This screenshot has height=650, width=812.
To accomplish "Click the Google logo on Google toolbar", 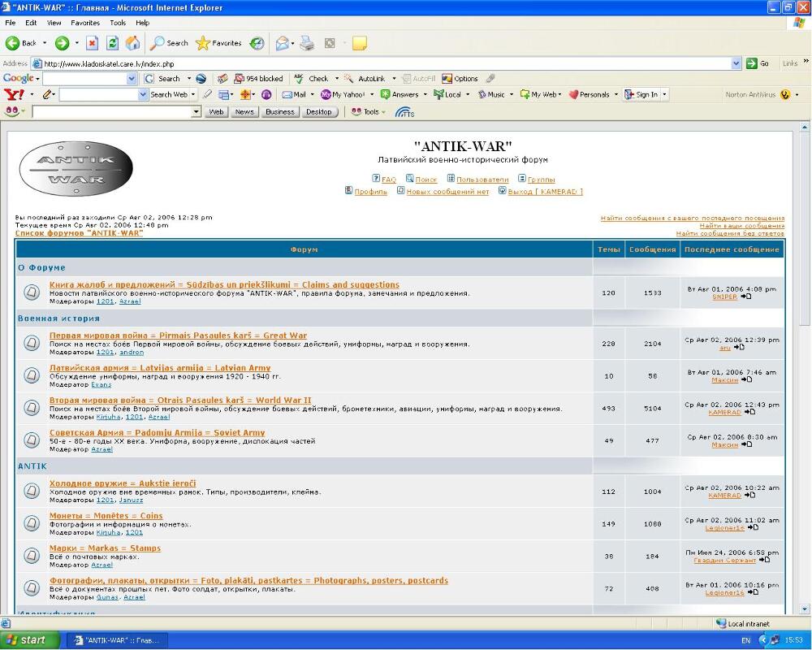I will coord(19,78).
